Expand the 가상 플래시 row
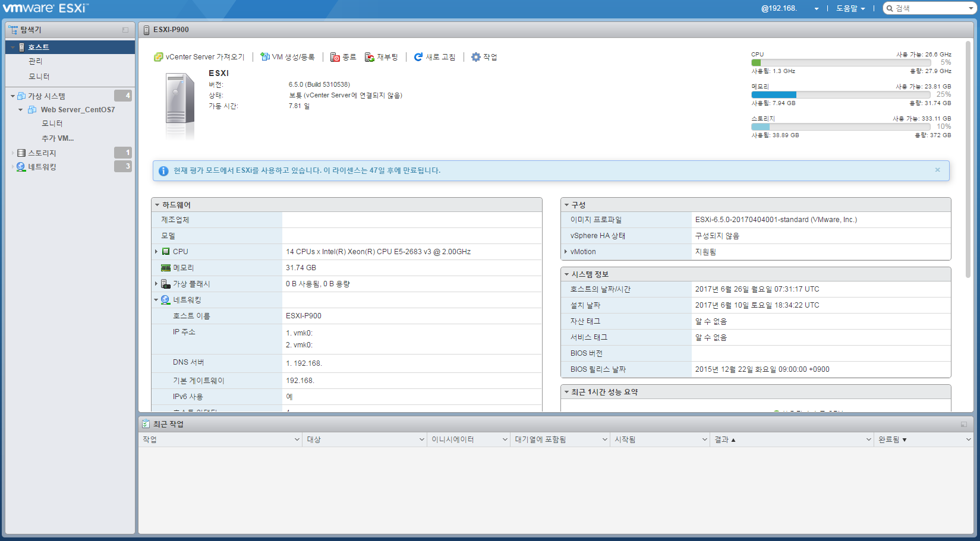Image resolution: width=980 pixels, height=541 pixels. point(156,284)
